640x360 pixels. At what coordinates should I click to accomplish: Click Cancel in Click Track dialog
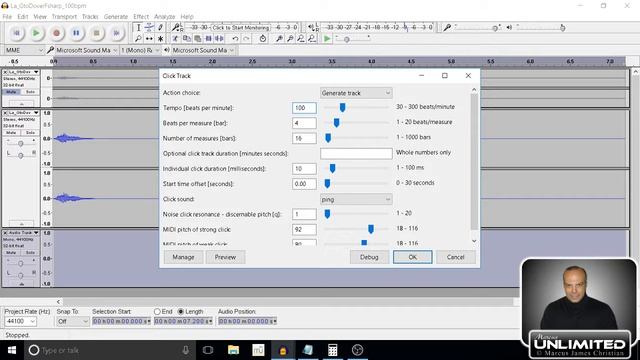pos(456,257)
